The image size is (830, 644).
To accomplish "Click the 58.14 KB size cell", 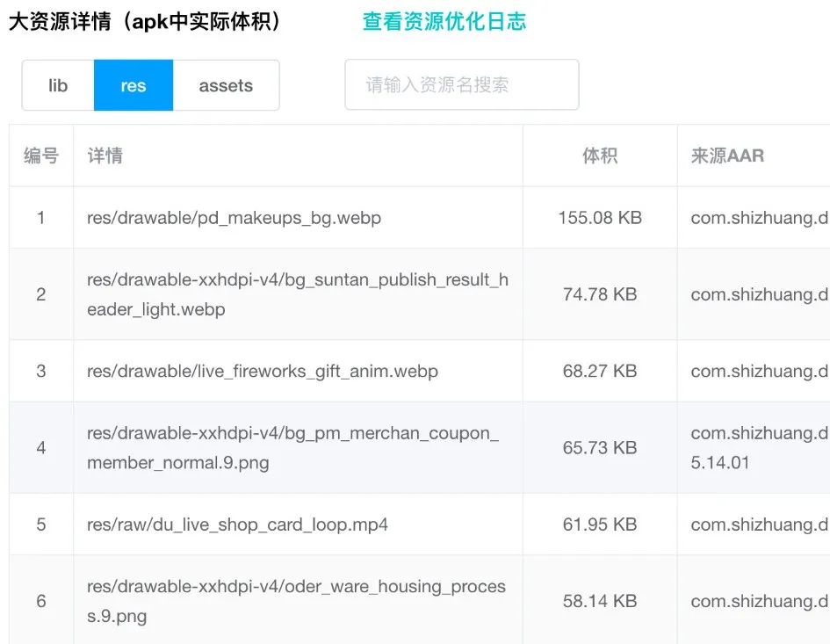I will 600,601.
